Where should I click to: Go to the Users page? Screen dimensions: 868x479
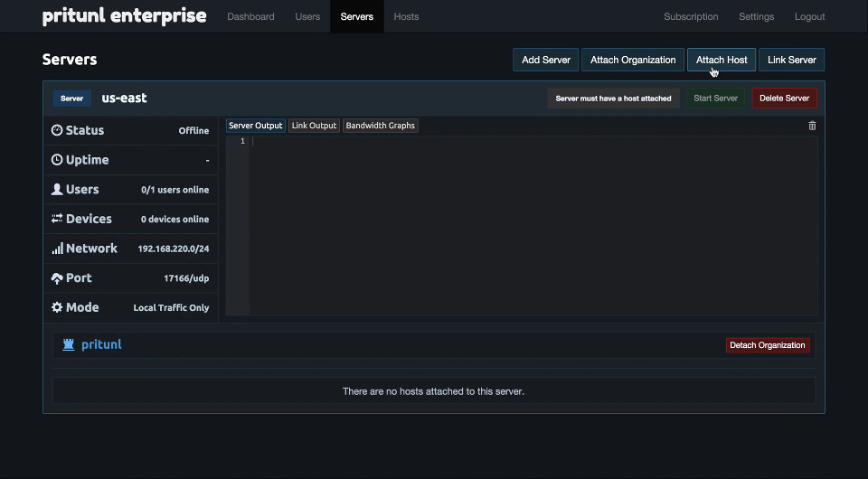point(307,16)
